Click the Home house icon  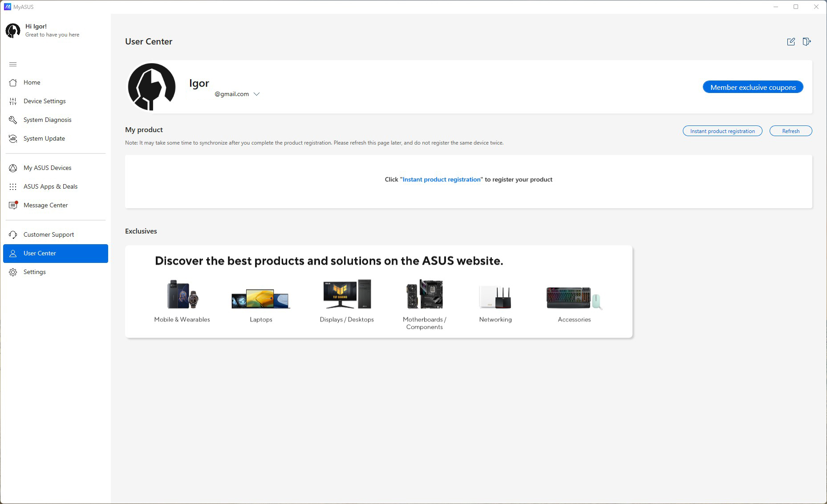[13, 82]
